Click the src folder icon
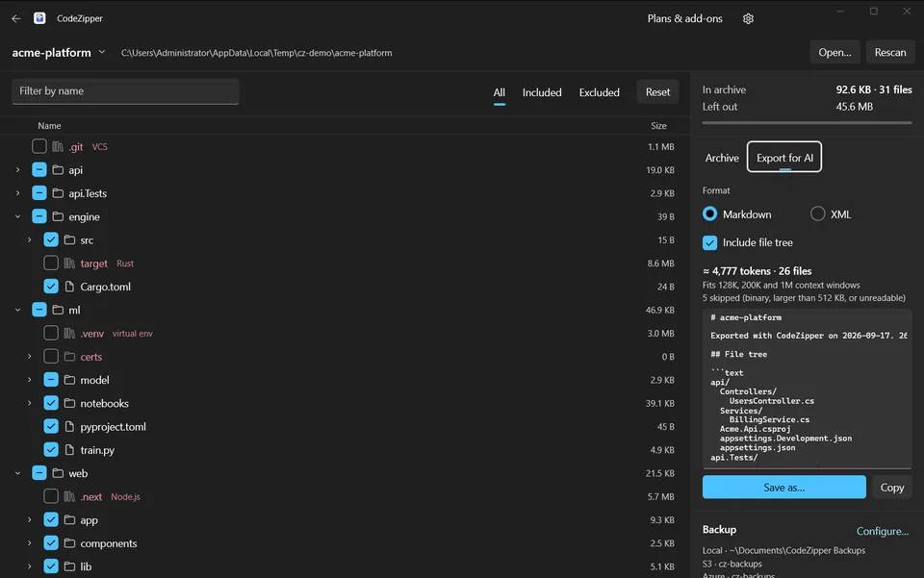The image size is (924, 578). [x=69, y=240]
